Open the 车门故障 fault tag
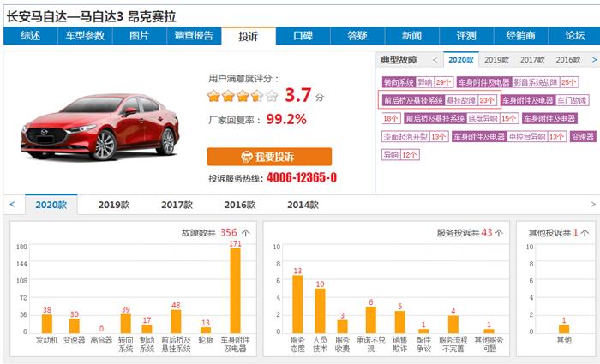The width and height of the screenshot is (600, 364). 544,100
